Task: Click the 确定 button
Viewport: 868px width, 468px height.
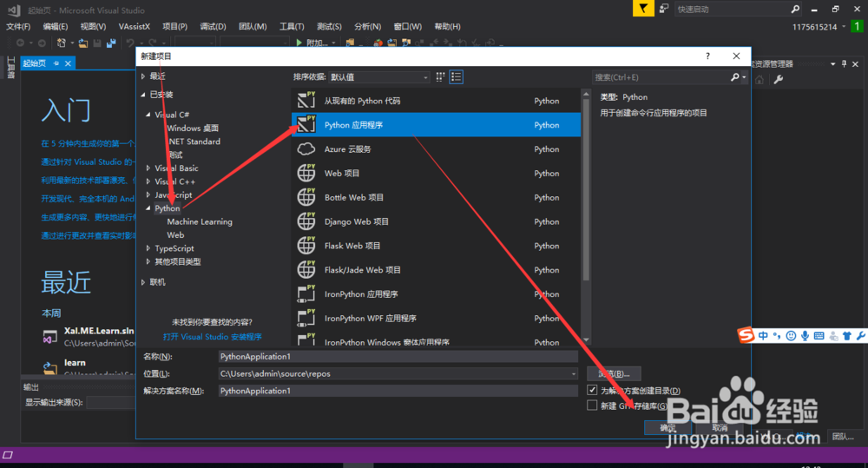Action: (667, 427)
